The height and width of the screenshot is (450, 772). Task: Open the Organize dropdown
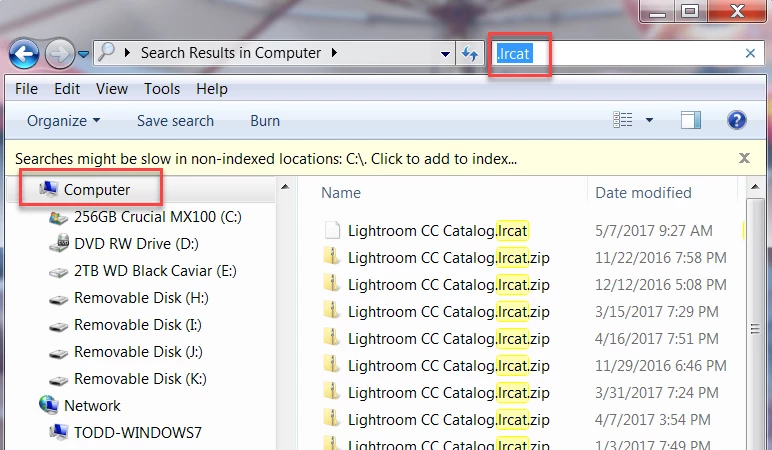(x=64, y=121)
